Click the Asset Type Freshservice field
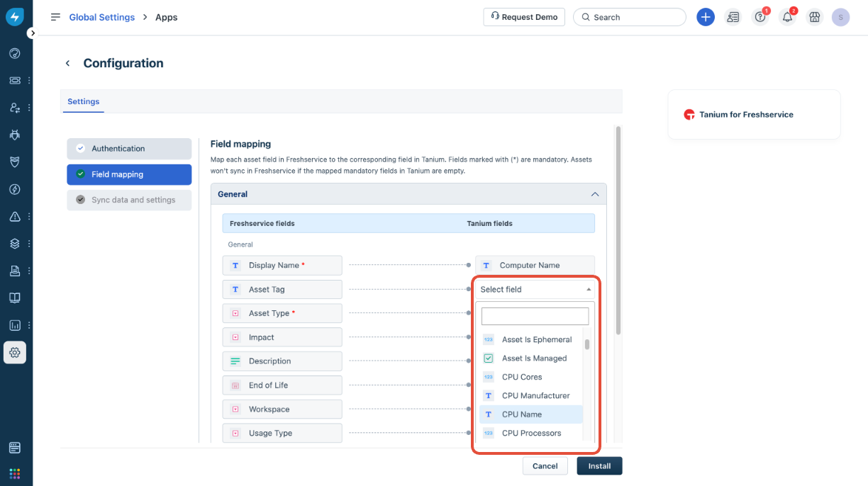The height and width of the screenshot is (486, 868). coord(282,313)
